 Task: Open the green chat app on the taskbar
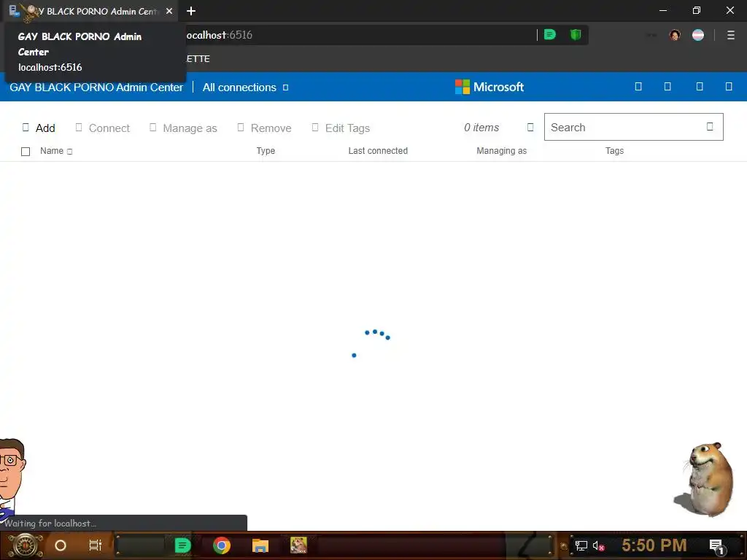tap(182, 545)
